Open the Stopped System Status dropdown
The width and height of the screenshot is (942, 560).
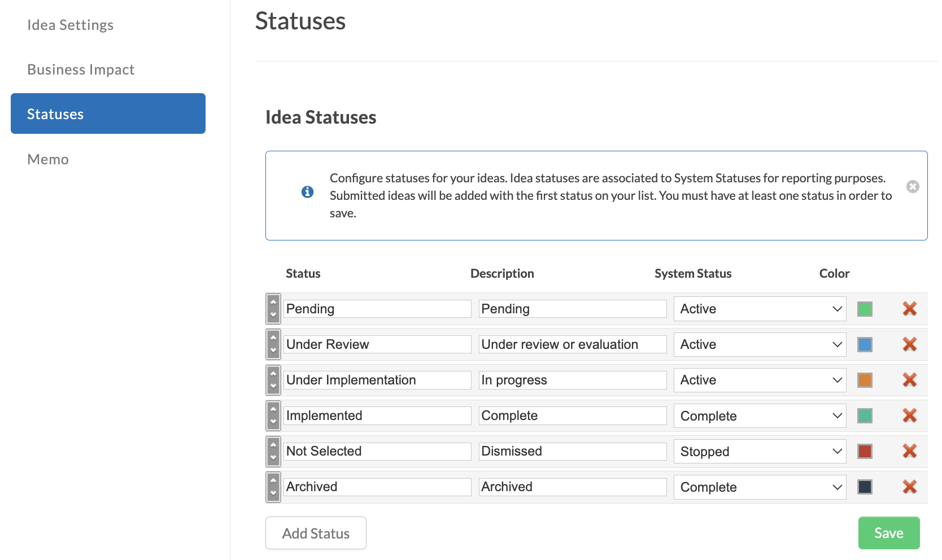(x=760, y=452)
